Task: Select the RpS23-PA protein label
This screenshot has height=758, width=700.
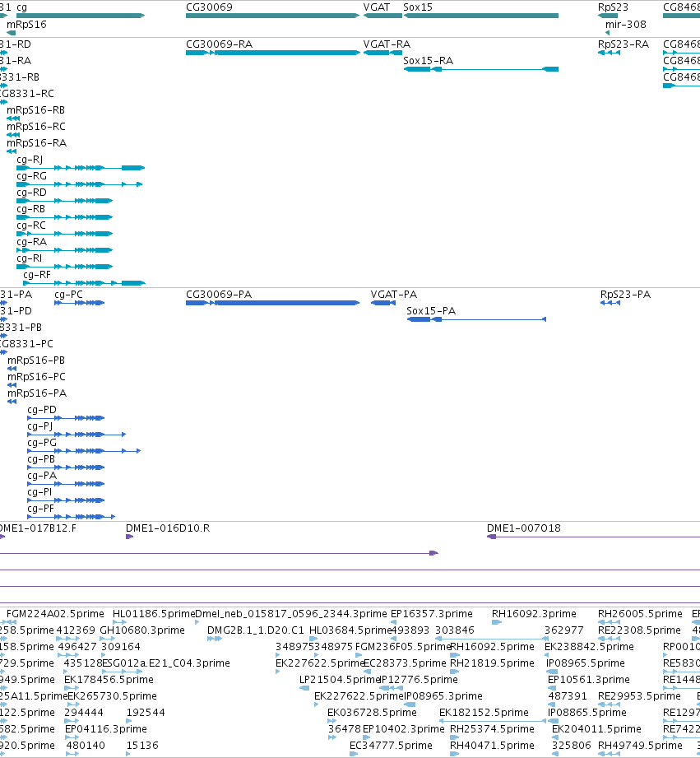Action: click(626, 295)
